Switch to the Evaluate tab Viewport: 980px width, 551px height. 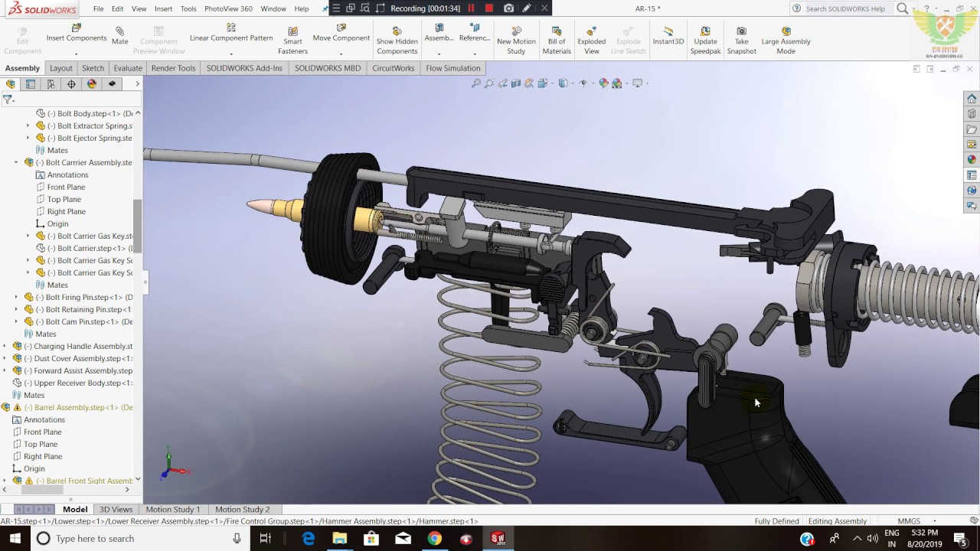(x=128, y=68)
